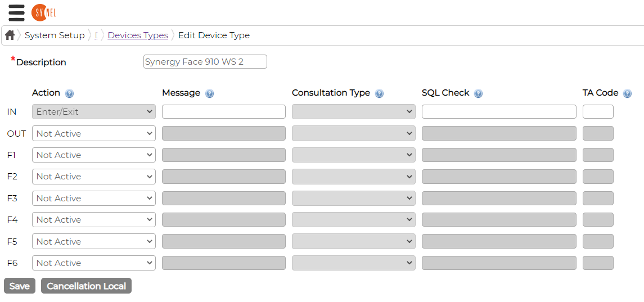Open the F4 row Action dropdown
The image size is (644, 302).
coord(93,220)
